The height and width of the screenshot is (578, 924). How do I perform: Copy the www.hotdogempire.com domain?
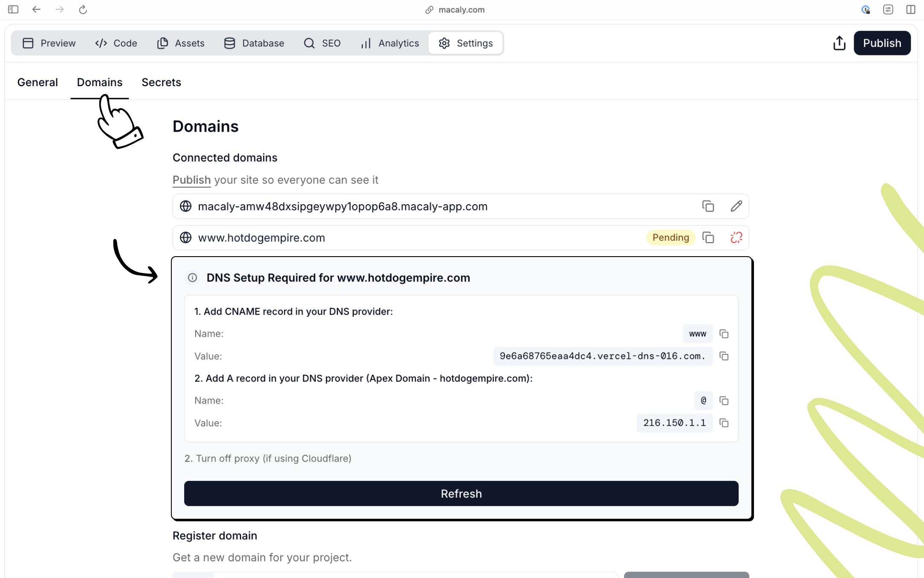coord(708,237)
